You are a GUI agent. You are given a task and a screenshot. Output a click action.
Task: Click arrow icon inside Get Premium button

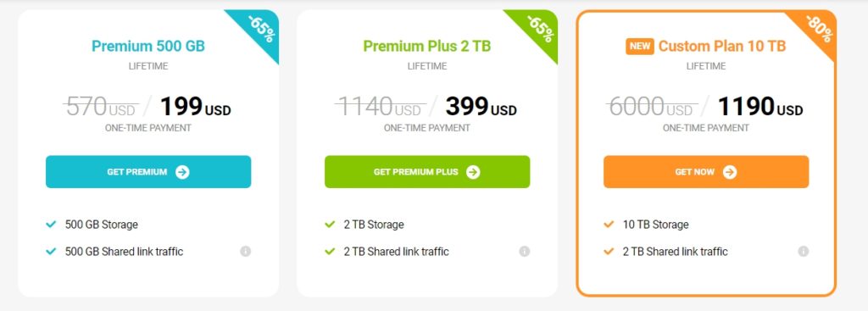(183, 172)
